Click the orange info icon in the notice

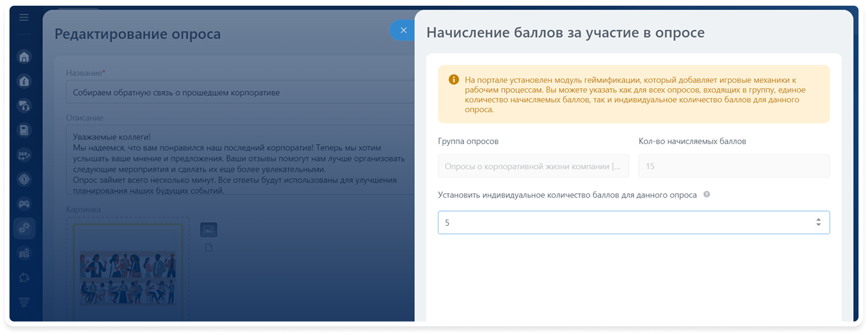coord(453,80)
